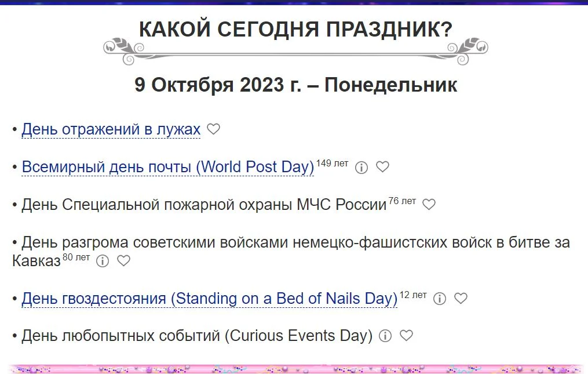
Task: Toggle heart for World Post Day
Action: point(382,167)
